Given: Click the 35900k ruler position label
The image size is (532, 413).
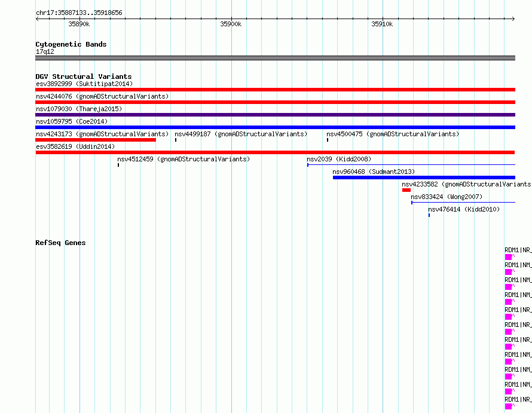Looking at the screenshot, I should 231,24.
